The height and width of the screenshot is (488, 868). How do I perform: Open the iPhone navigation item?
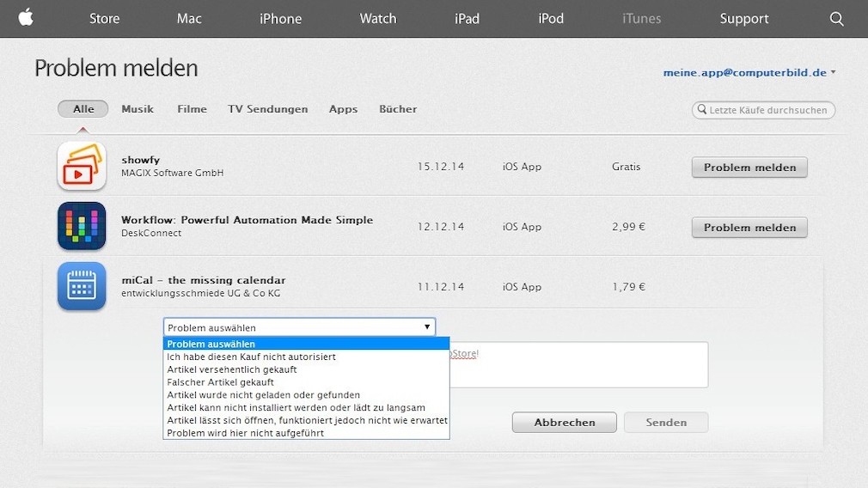281,19
